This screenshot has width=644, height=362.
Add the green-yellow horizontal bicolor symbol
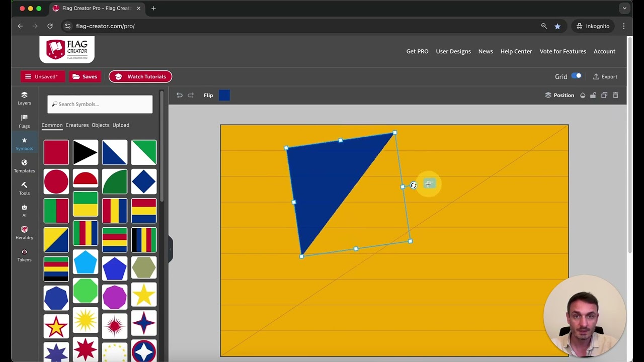[85, 204]
